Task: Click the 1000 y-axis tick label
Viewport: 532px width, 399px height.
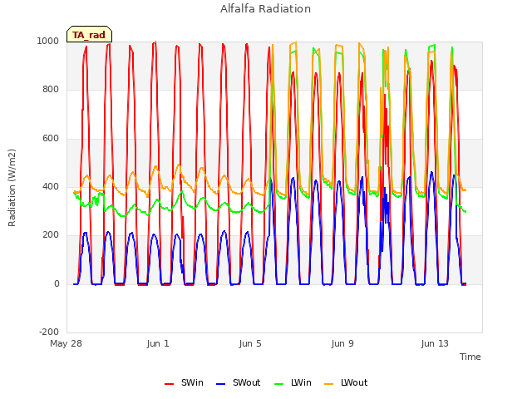Action: pyautogui.click(x=48, y=41)
